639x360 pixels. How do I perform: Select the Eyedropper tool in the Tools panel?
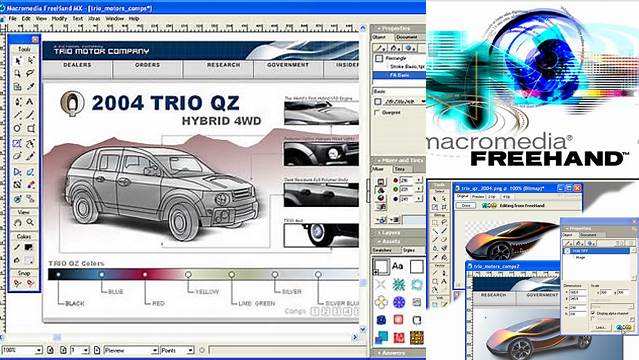pyautogui.click(x=31, y=86)
